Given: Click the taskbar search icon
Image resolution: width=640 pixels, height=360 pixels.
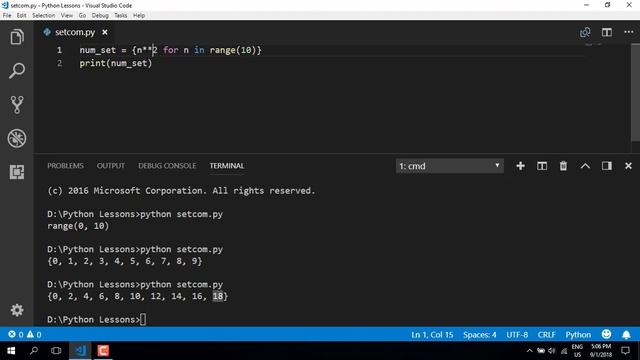Looking at the screenshot, I should [x=34, y=351].
